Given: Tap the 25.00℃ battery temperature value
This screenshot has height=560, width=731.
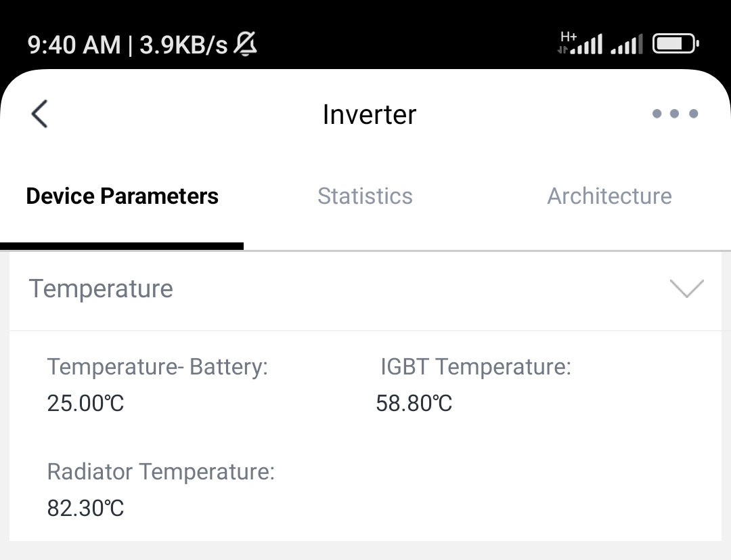Looking at the screenshot, I should [x=86, y=403].
